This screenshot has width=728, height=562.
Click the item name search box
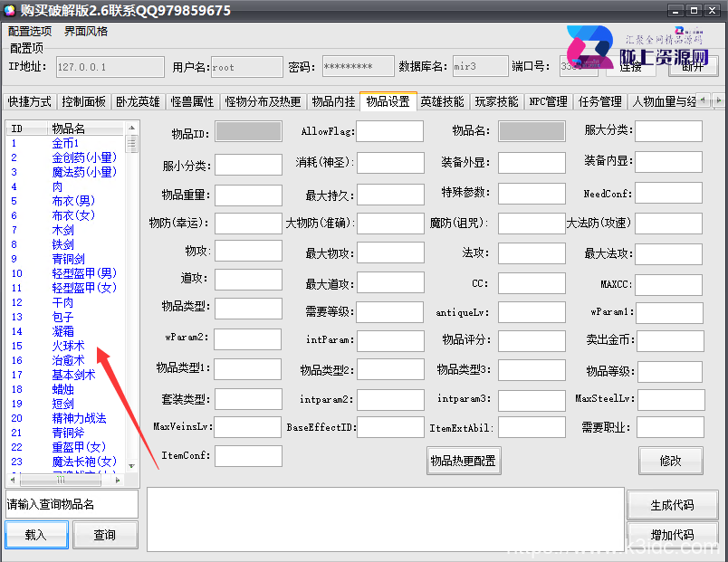(72, 504)
